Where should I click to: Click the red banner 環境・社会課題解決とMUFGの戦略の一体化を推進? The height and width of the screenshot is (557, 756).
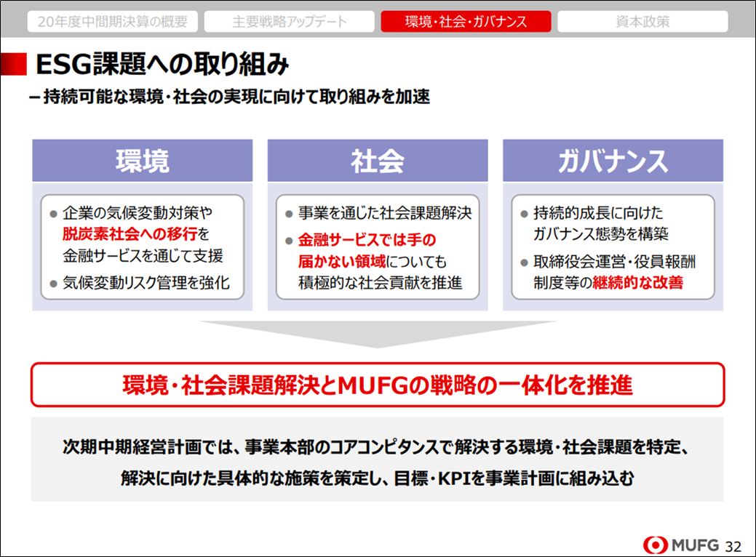[x=378, y=385]
